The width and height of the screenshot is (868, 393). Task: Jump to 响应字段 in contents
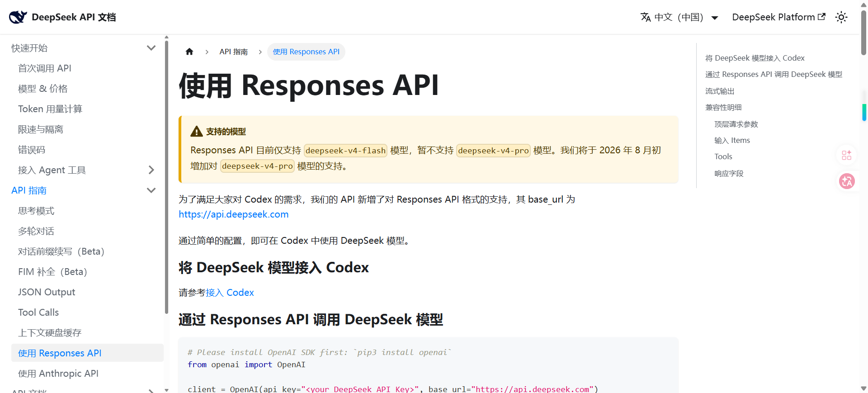tap(729, 173)
